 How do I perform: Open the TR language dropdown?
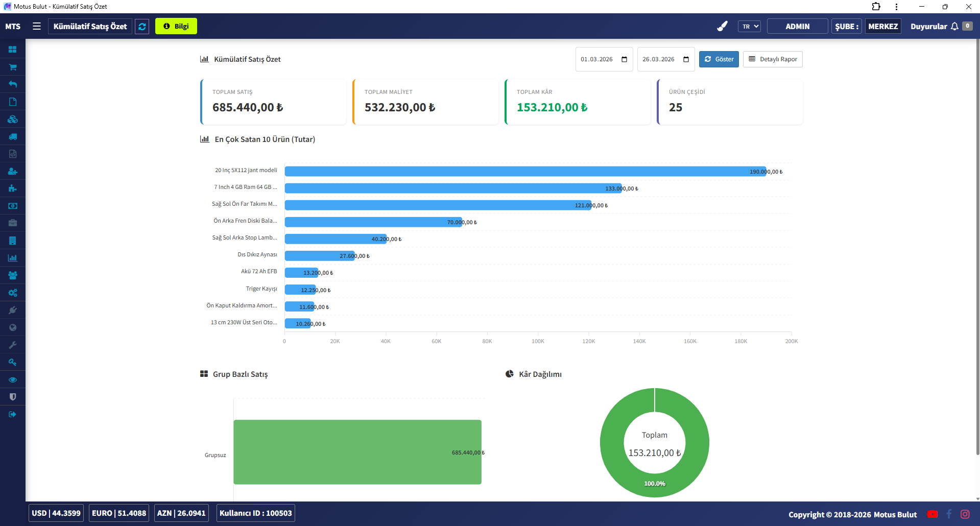click(x=749, y=27)
